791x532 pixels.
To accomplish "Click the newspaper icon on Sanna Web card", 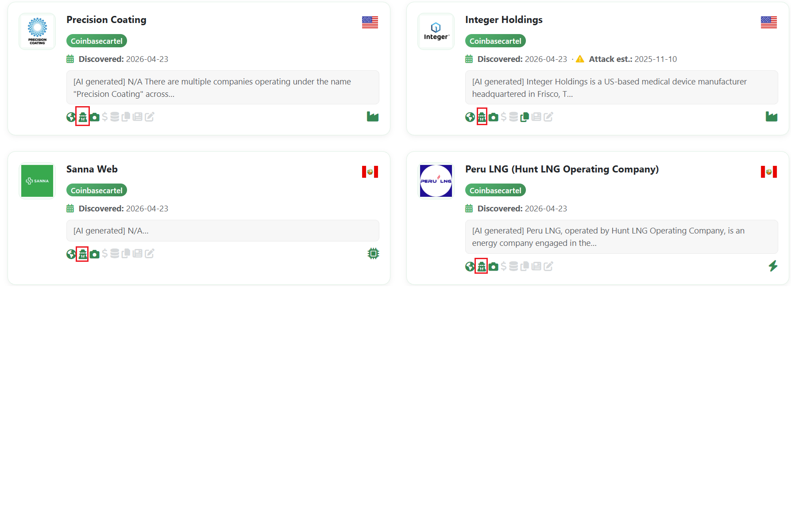I will (x=138, y=254).
